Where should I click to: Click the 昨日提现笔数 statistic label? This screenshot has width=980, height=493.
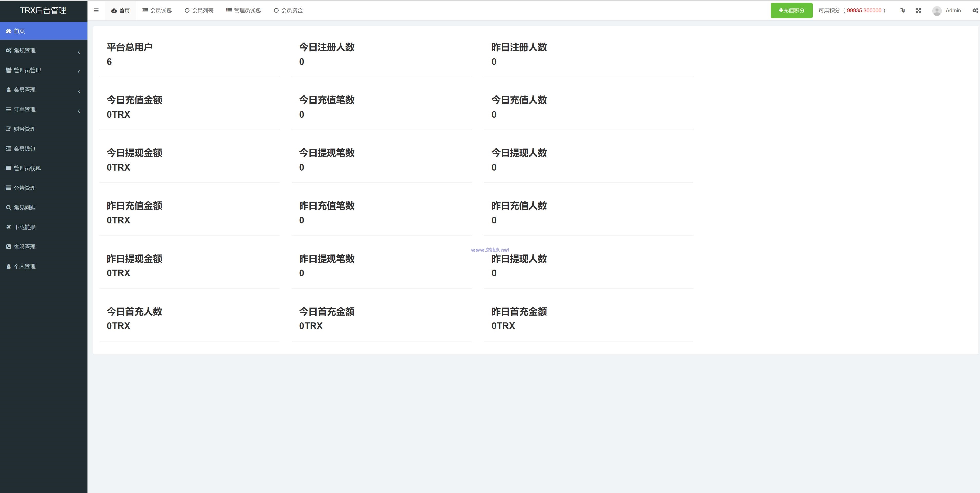pos(327,259)
